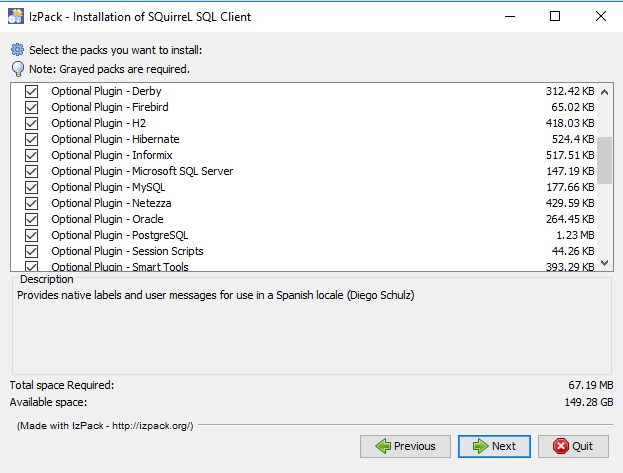Select the 'Optional Plugin - Hibernate' row label

(115, 140)
